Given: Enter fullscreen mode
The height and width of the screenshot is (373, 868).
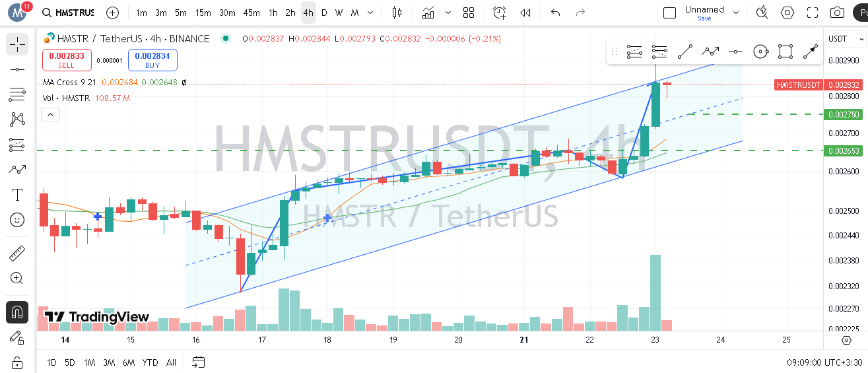Looking at the screenshot, I should [x=813, y=13].
